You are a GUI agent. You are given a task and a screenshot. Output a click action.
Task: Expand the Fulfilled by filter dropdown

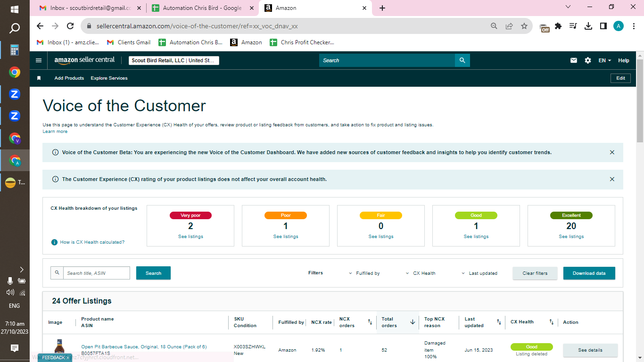point(364,273)
